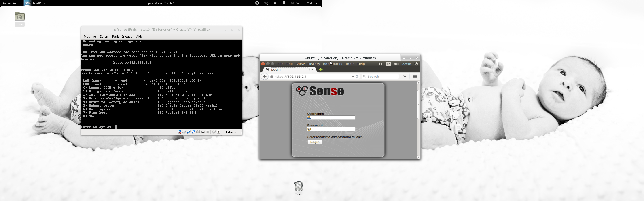
Task: Click Bluetooth icon in GNOME top bar
Action: point(275,3)
